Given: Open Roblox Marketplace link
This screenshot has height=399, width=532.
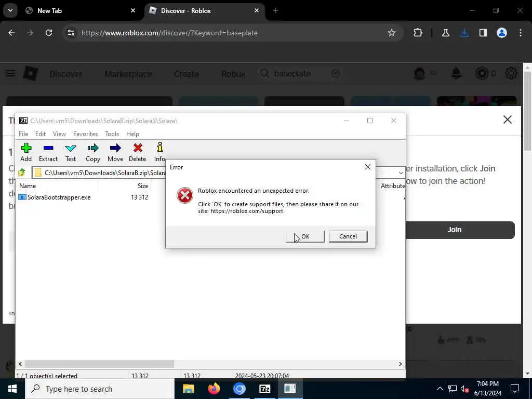Looking at the screenshot, I should pyautogui.click(x=128, y=74).
